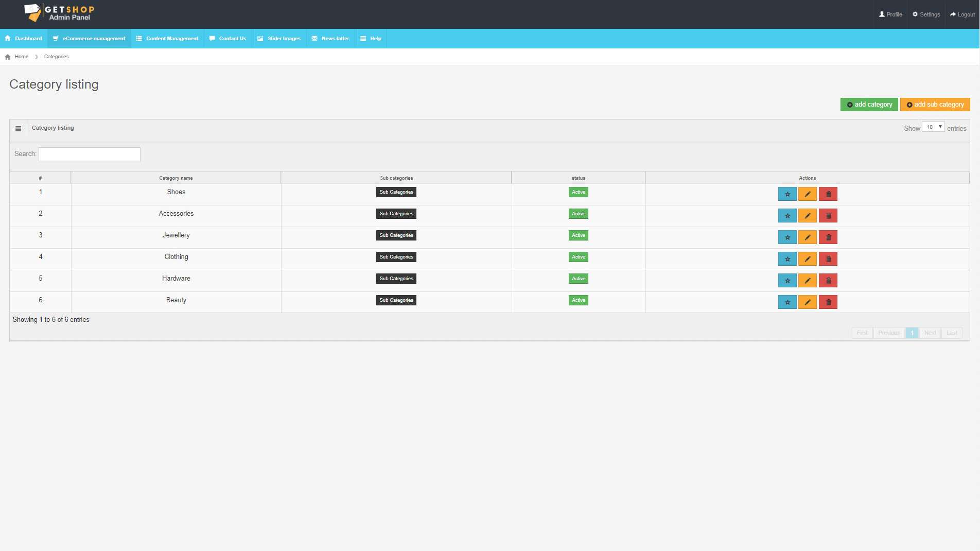
Task: Edit the Hardware category with pencil icon
Action: point(807,281)
